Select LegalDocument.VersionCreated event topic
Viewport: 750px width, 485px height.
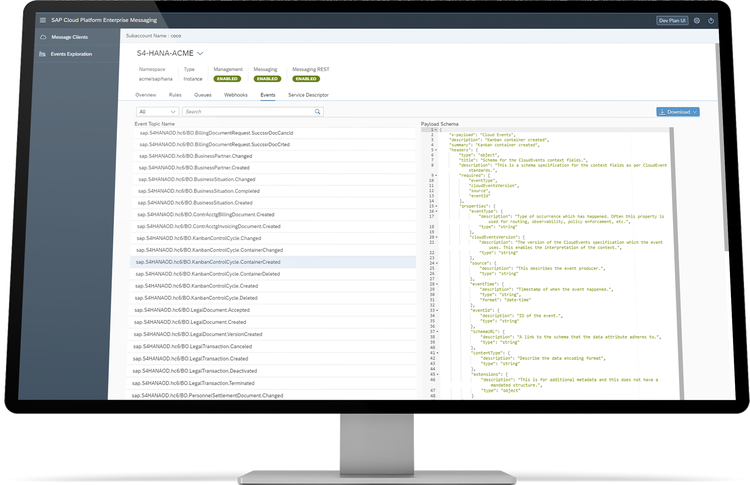pyautogui.click(x=272, y=334)
